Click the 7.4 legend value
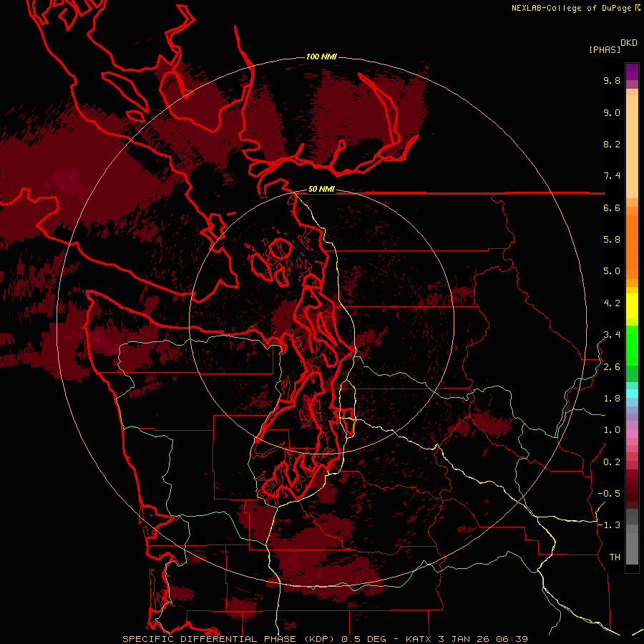Screen dimensions: 644x644 pos(612,176)
